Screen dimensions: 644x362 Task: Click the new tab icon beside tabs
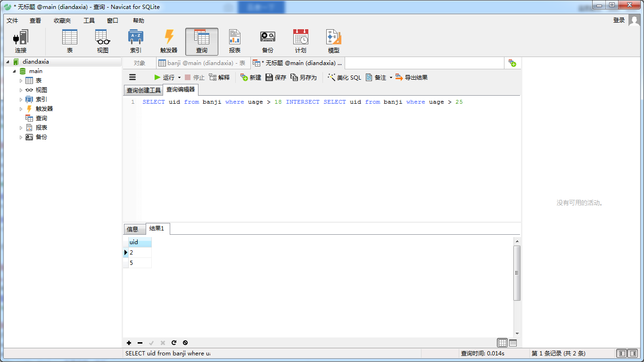(512, 63)
